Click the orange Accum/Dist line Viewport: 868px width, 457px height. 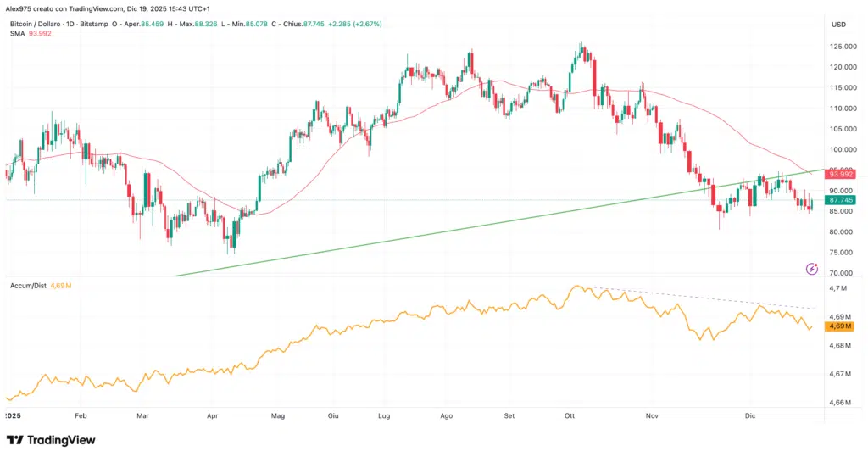pyautogui.click(x=339, y=326)
